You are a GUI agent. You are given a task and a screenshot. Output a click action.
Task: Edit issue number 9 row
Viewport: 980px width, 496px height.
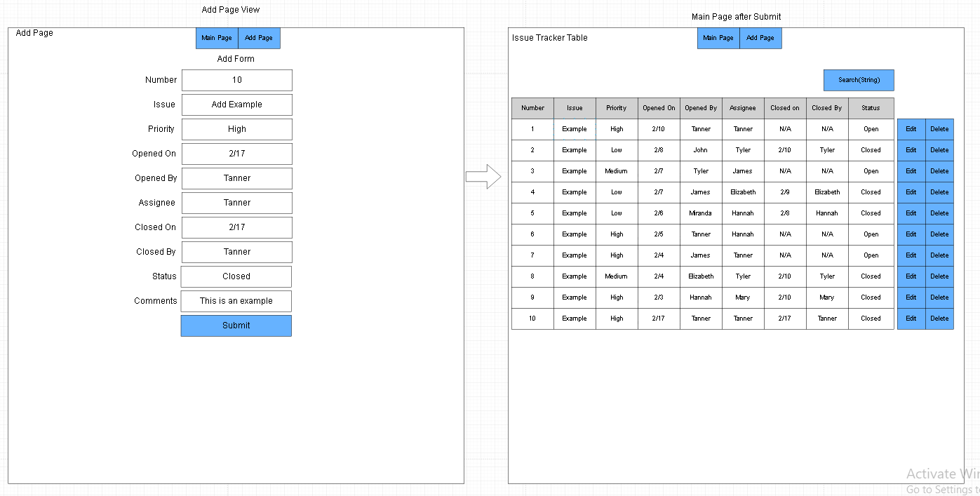[911, 297]
